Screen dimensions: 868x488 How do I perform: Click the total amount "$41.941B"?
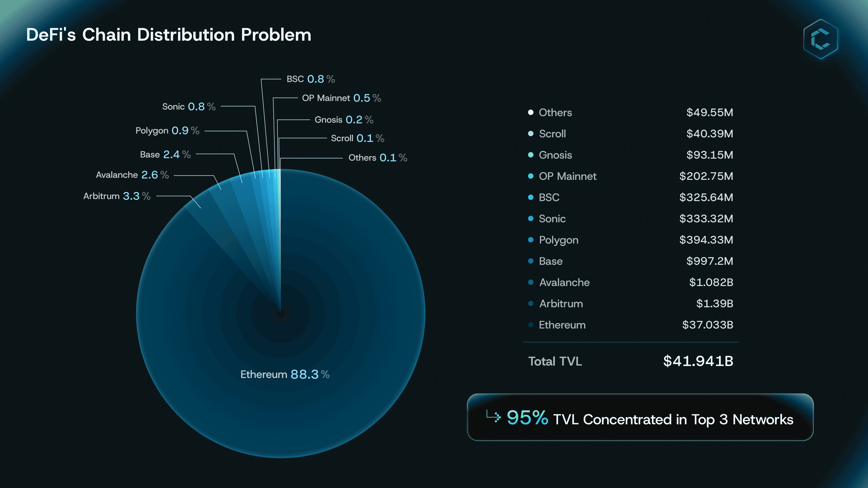pos(698,361)
